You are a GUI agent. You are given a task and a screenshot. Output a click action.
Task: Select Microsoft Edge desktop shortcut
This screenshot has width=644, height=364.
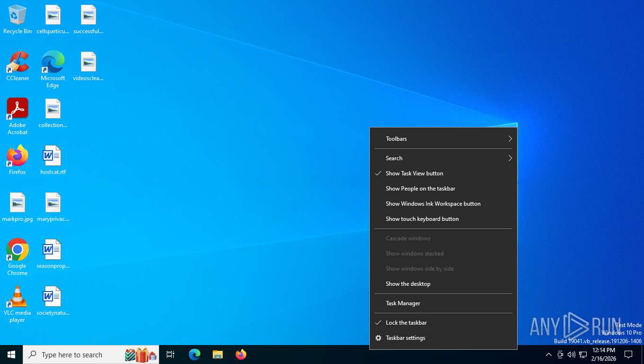[53, 70]
